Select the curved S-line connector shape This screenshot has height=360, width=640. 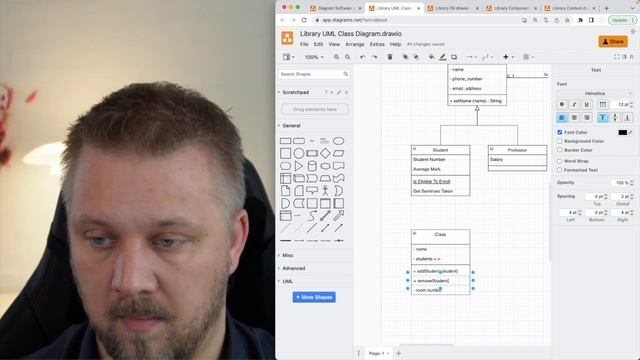[x=312, y=216]
